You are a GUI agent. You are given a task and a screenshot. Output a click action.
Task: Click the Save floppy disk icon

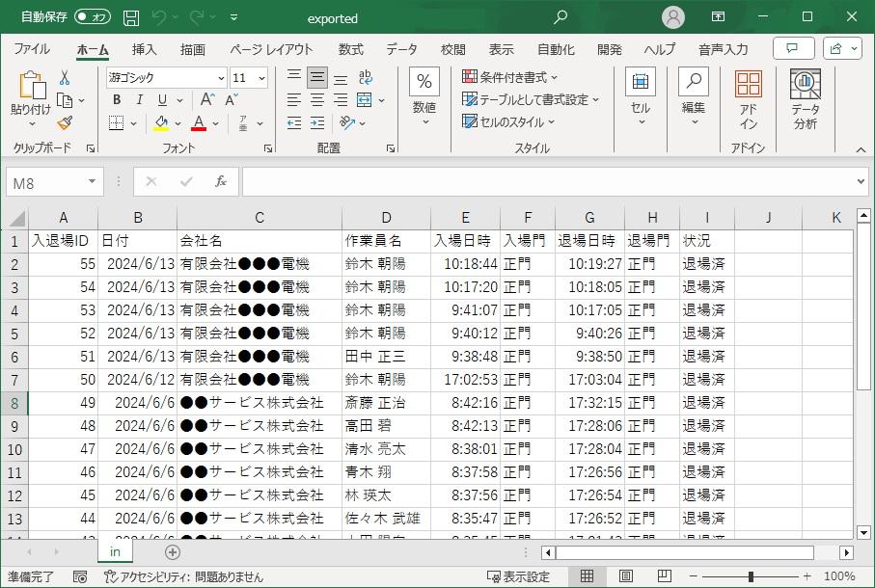pos(131,18)
